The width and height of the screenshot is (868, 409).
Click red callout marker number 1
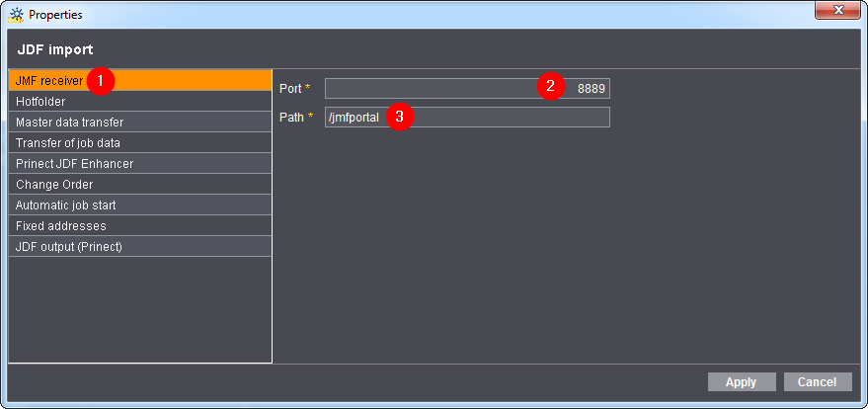100,80
